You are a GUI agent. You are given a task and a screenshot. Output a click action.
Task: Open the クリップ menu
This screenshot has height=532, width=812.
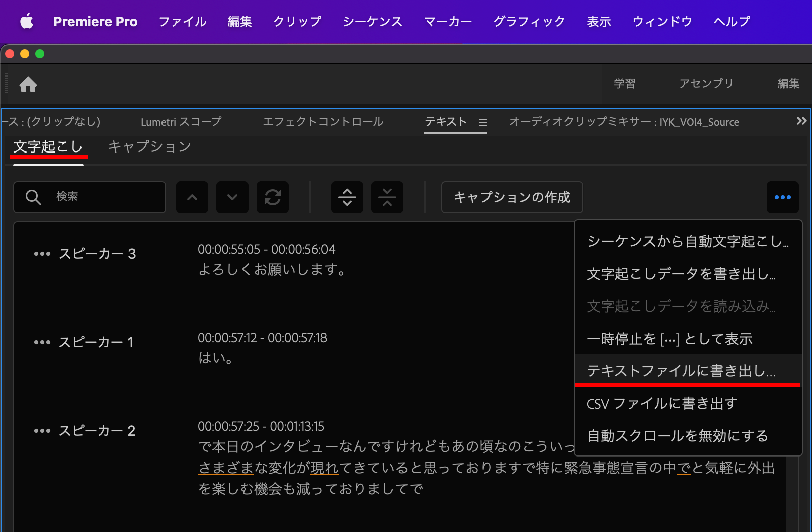(x=297, y=21)
